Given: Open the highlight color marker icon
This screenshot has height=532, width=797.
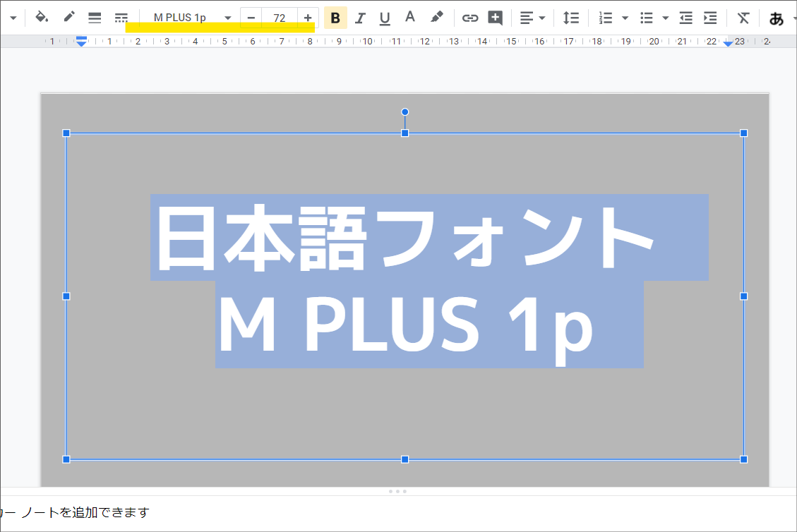Looking at the screenshot, I should (436, 18).
